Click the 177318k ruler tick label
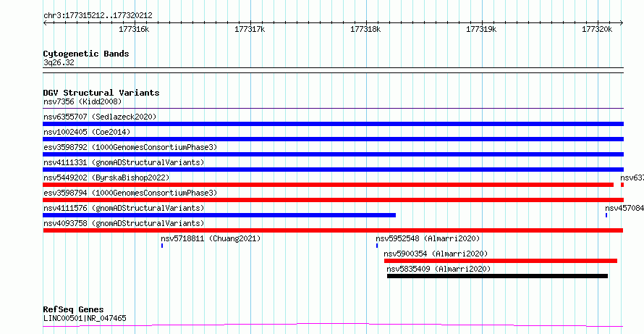The image size is (644, 334). (366, 29)
